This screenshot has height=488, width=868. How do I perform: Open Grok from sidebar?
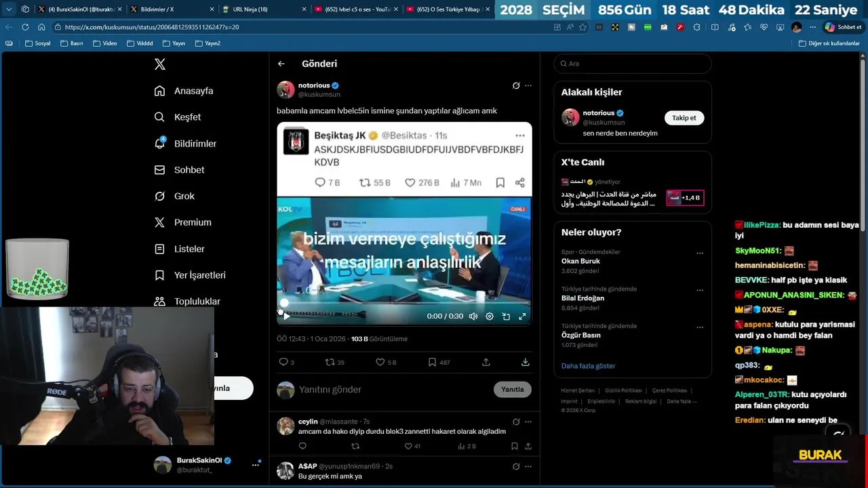coord(174,196)
